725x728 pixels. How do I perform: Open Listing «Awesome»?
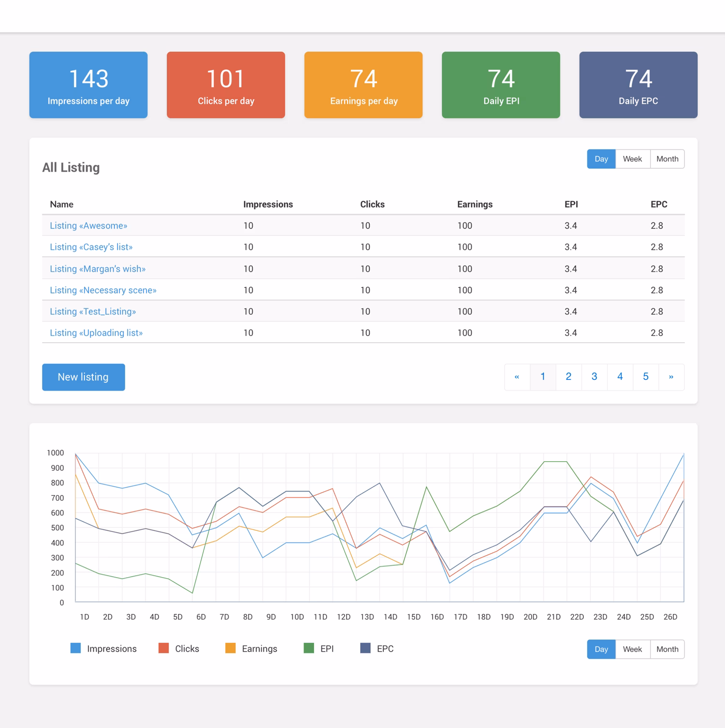coord(88,225)
